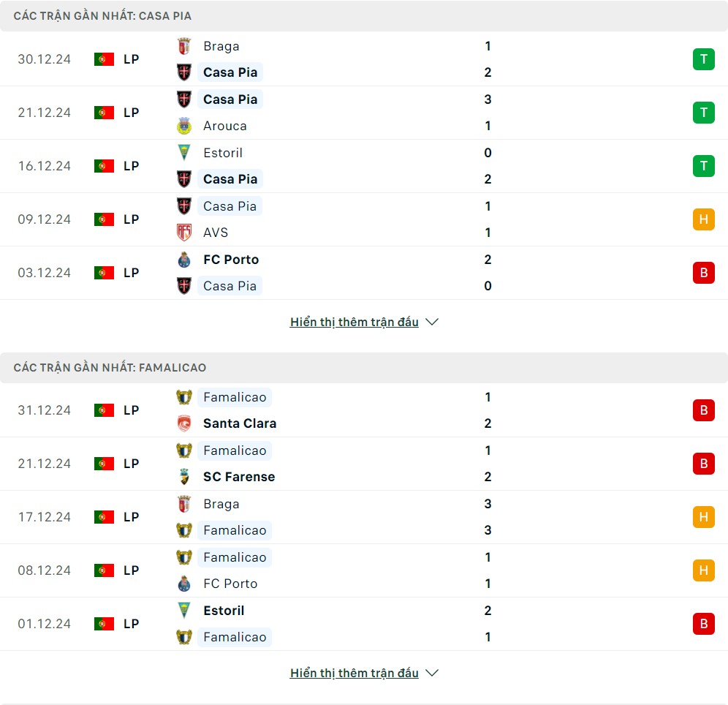Click orange H badge for AVS match
Screen dimensions: 728x705
pyautogui.click(x=703, y=219)
